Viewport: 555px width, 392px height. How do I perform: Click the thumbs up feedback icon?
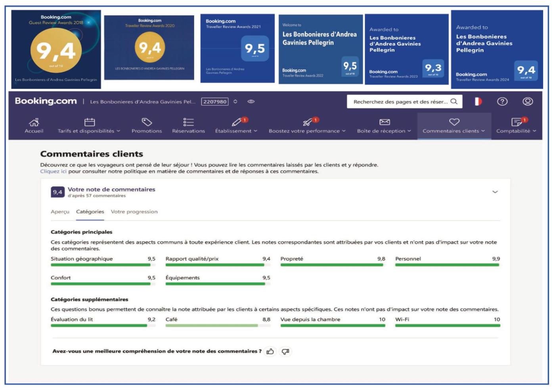(x=270, y=352)
